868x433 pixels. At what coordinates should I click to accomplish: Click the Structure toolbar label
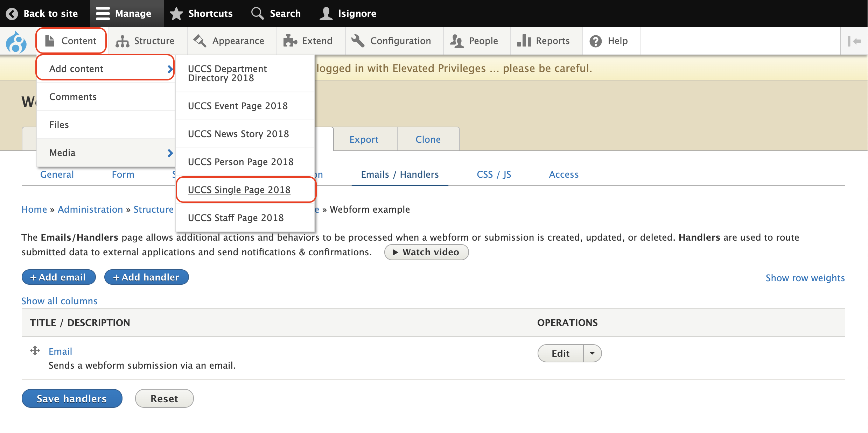(154, 41)
